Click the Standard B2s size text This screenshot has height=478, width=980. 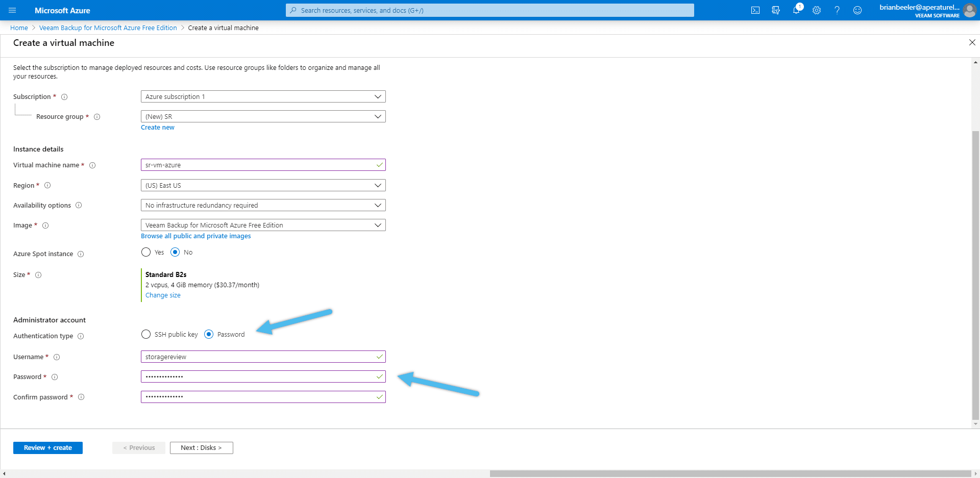pyautogui.click(x=166, y=274)
